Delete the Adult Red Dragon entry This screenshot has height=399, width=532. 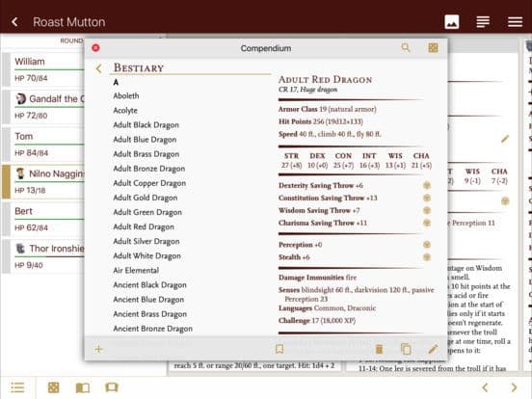[379, 349]
